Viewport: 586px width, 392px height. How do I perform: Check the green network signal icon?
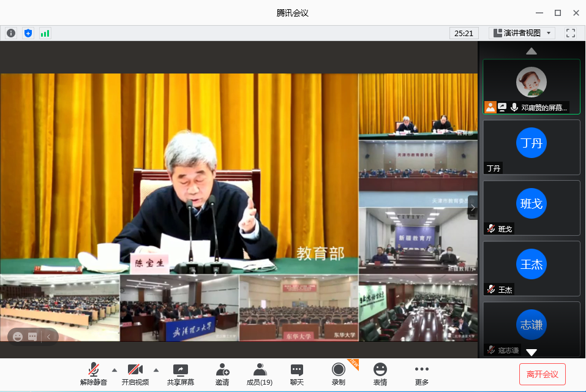[45, 33]
